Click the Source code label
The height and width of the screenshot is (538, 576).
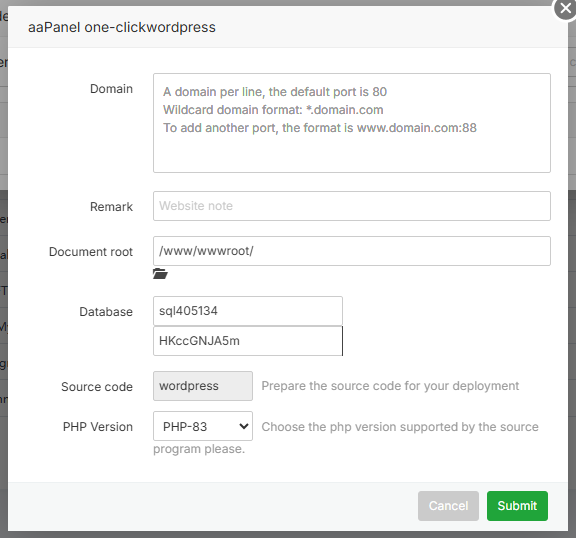point(97,387)
